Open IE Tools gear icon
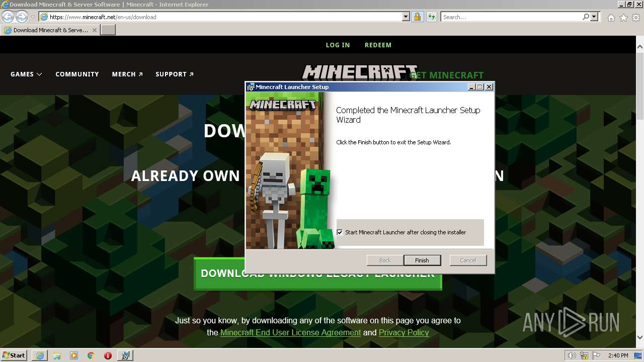The width and height of the screenshot is (644, 362). click(636, 18)
